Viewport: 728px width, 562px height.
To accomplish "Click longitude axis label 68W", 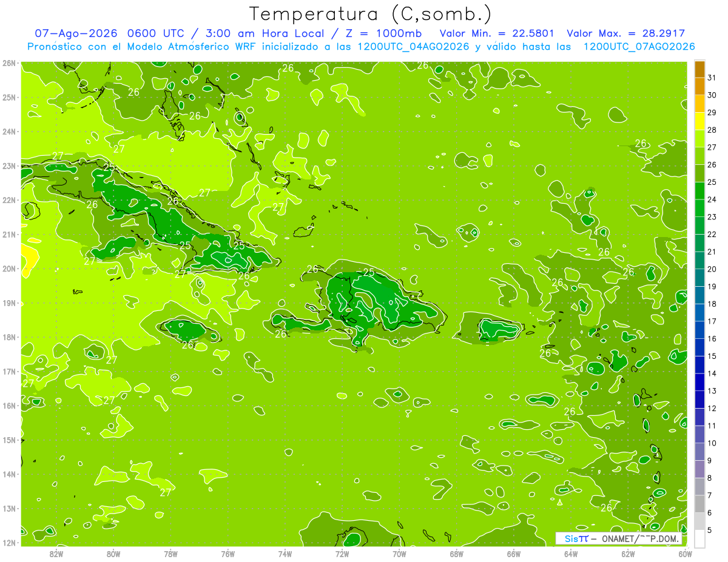I will click(x=456, y=554).
